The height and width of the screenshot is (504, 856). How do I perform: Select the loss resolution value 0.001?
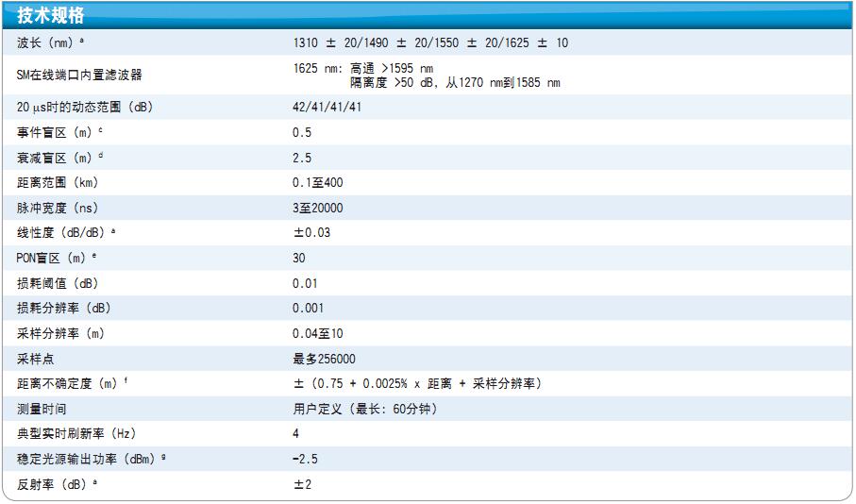pos(308,308)
